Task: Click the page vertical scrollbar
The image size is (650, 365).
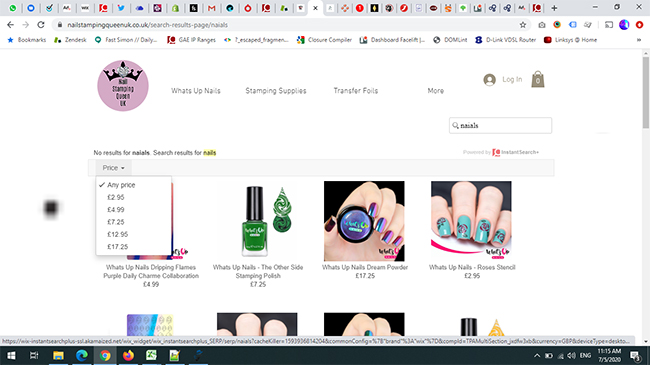Action: pyautogui.click(x=646, y=92)
